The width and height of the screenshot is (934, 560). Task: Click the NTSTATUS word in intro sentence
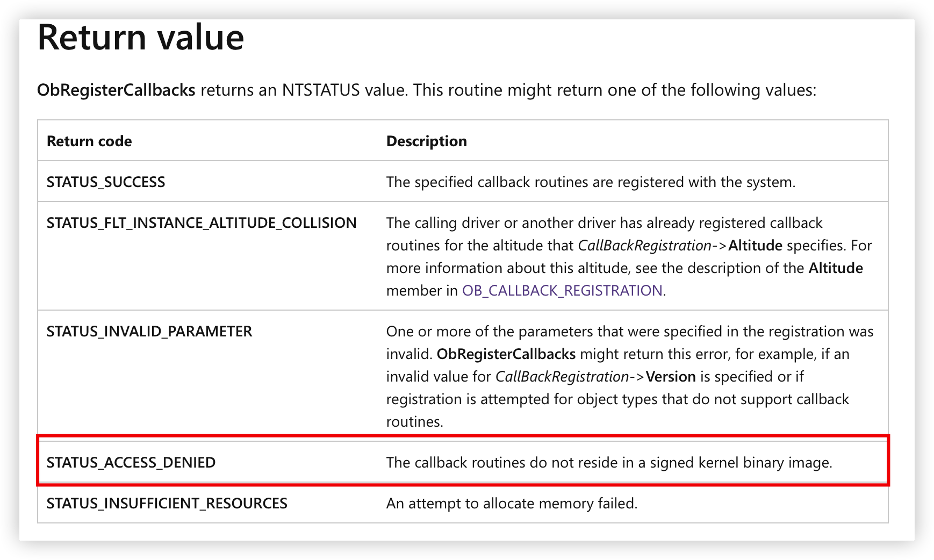(321, 90)
